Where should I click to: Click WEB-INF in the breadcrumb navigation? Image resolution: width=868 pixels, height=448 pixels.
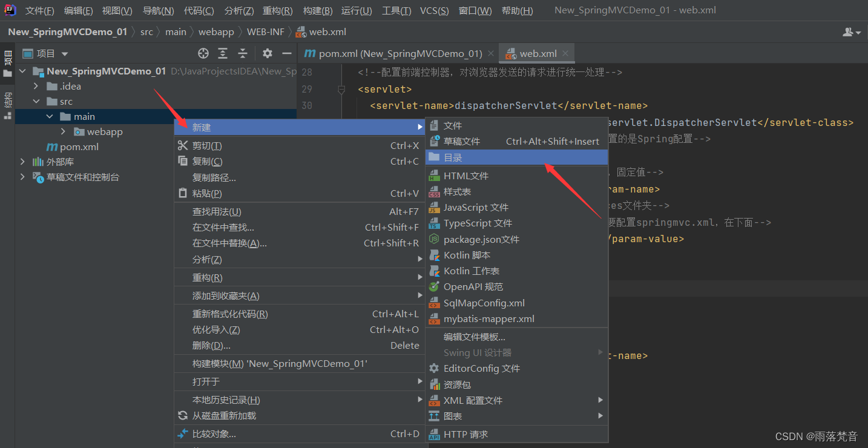pos(266,31)
